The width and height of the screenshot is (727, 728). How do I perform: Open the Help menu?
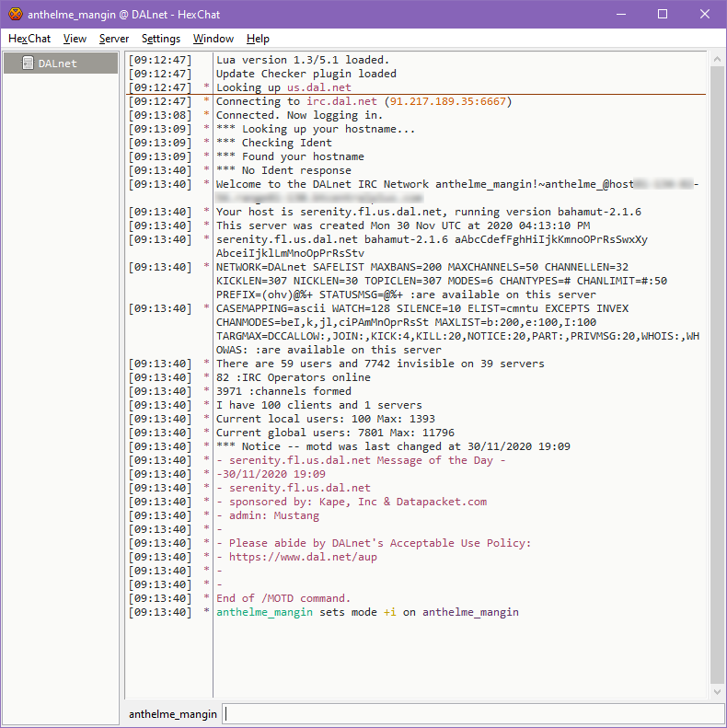(258, 39)
